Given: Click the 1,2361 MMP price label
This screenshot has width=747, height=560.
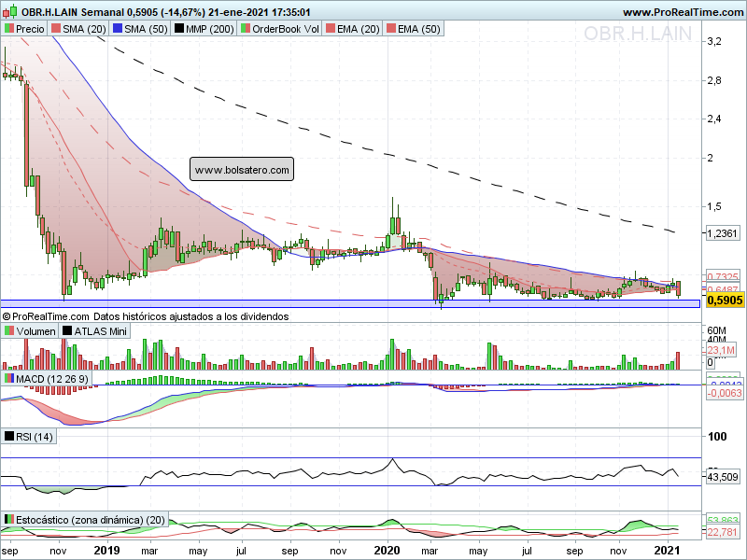Looking at the screenshot, I should tap(722, 233).
